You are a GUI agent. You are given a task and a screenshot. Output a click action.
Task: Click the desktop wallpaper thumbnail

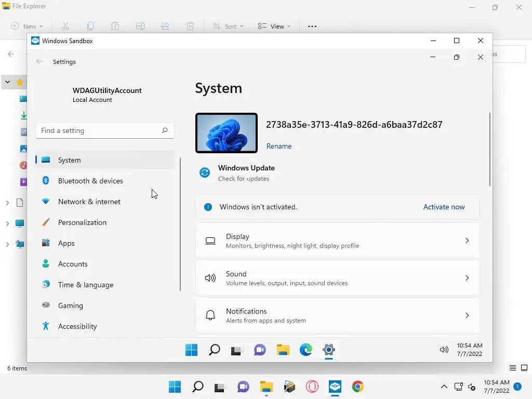[x=227, y=133]
